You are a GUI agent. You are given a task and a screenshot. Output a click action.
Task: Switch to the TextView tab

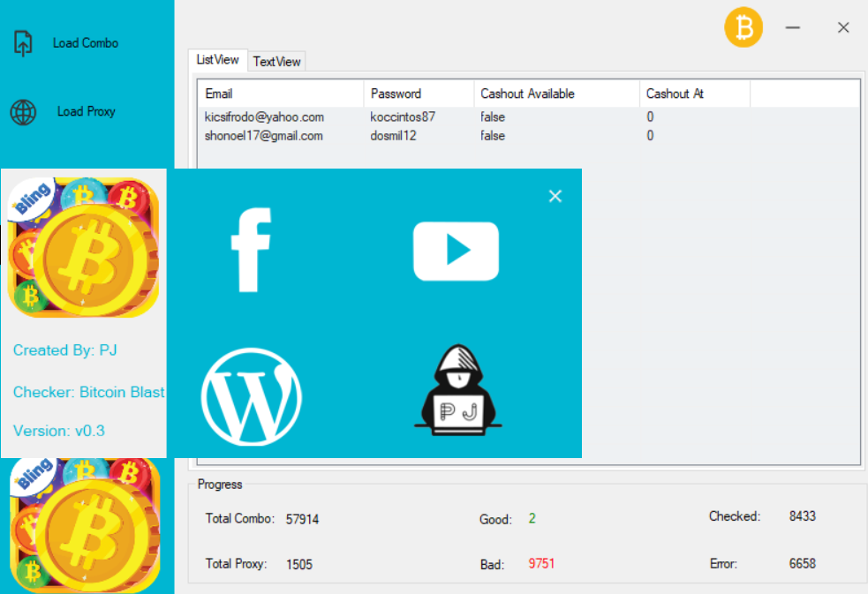(x=276, y=62)
